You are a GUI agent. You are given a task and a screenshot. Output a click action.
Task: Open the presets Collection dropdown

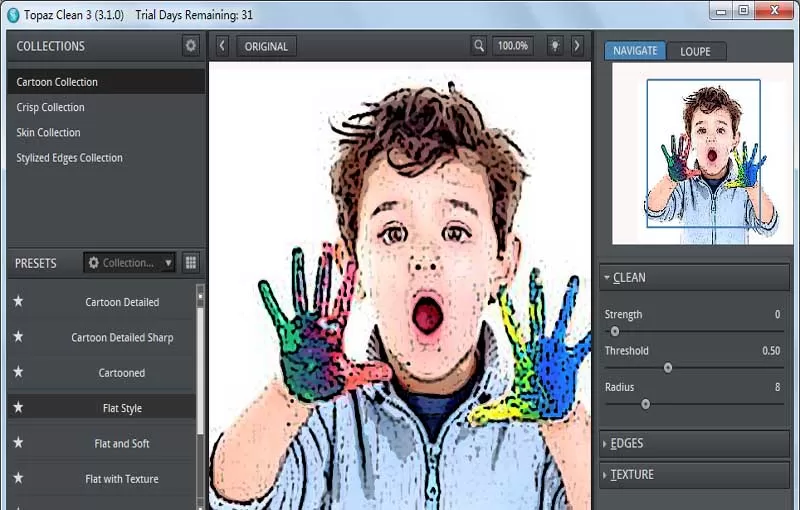[x=130, y=263]
